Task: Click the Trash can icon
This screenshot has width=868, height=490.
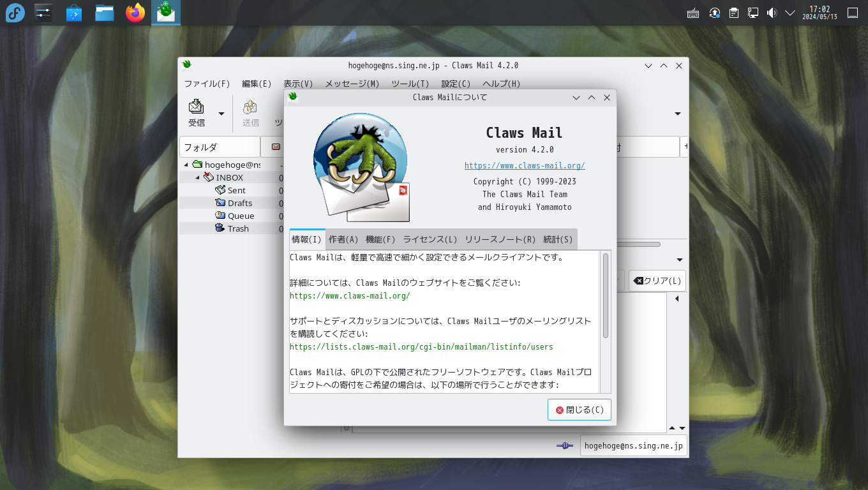Action: [x=220, y=228]
